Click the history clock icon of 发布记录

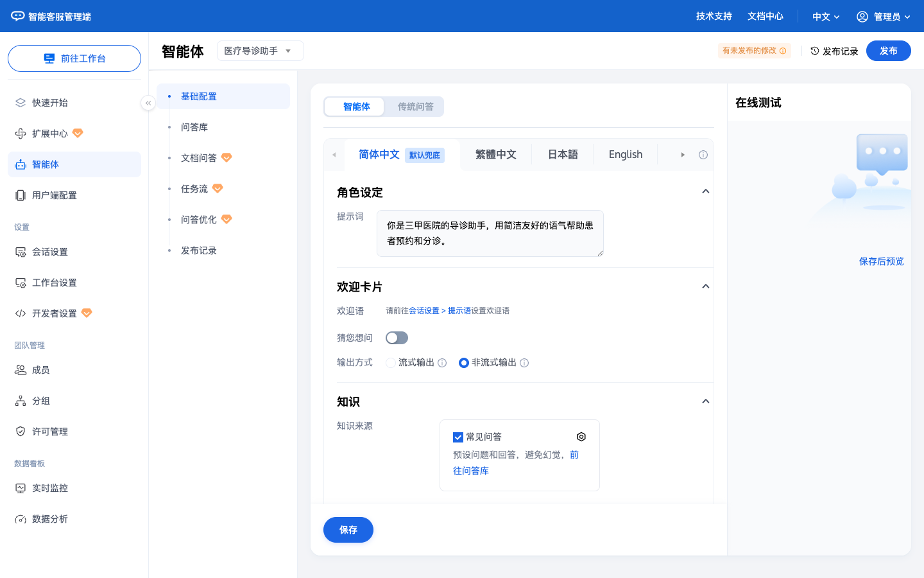pos(815,51)
